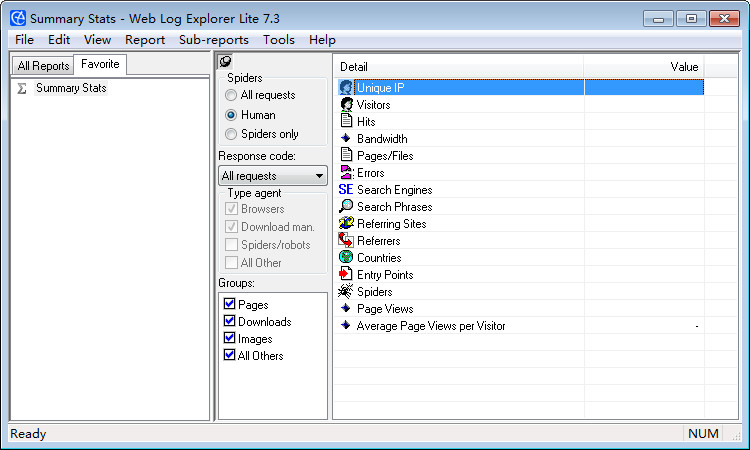750x450 pixels.
Task: Uncheck the Downloads group checkbox
Action: click(x=230, y=321)
